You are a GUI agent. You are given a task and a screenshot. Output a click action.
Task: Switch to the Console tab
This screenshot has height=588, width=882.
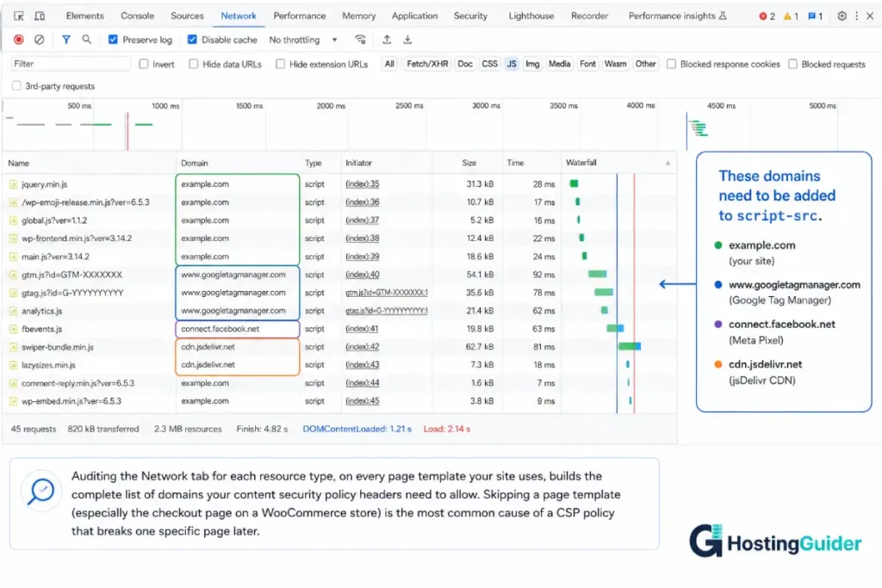click(x=137, y=15)
